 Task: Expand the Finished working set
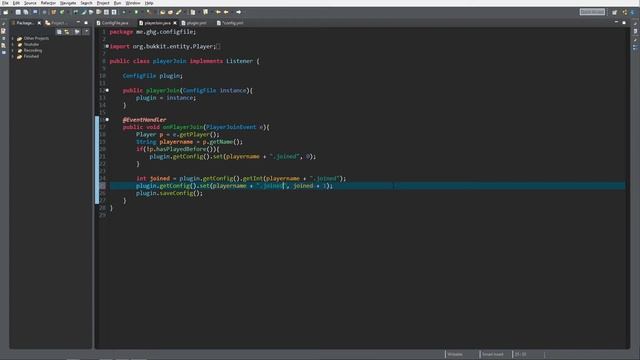(x=13, y=56)
